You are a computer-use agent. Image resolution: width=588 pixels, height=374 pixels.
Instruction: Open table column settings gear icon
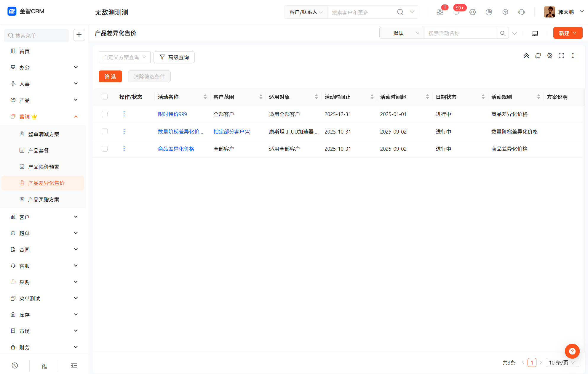[x=550, y=56]
